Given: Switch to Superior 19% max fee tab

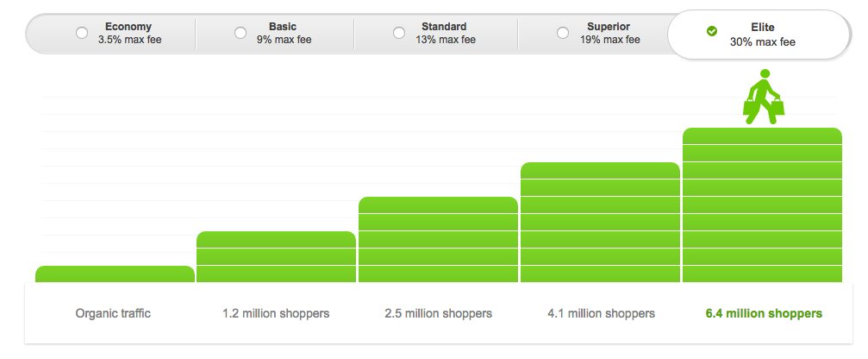Looking at the screenshot, I should point(609,33).
